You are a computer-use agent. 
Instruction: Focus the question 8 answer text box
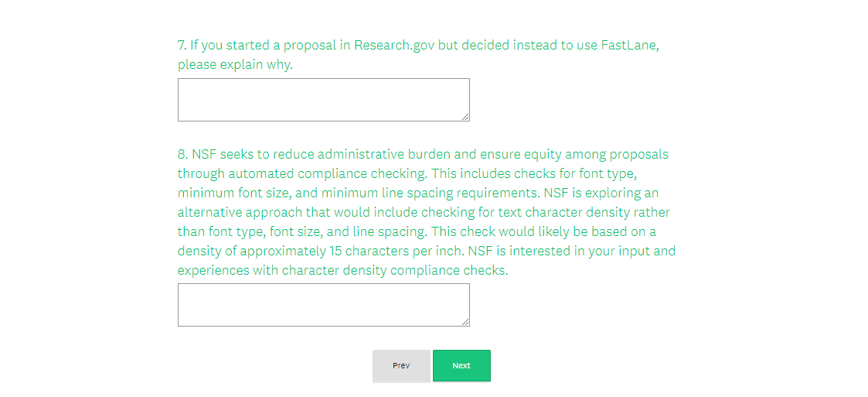pos(323,305)
